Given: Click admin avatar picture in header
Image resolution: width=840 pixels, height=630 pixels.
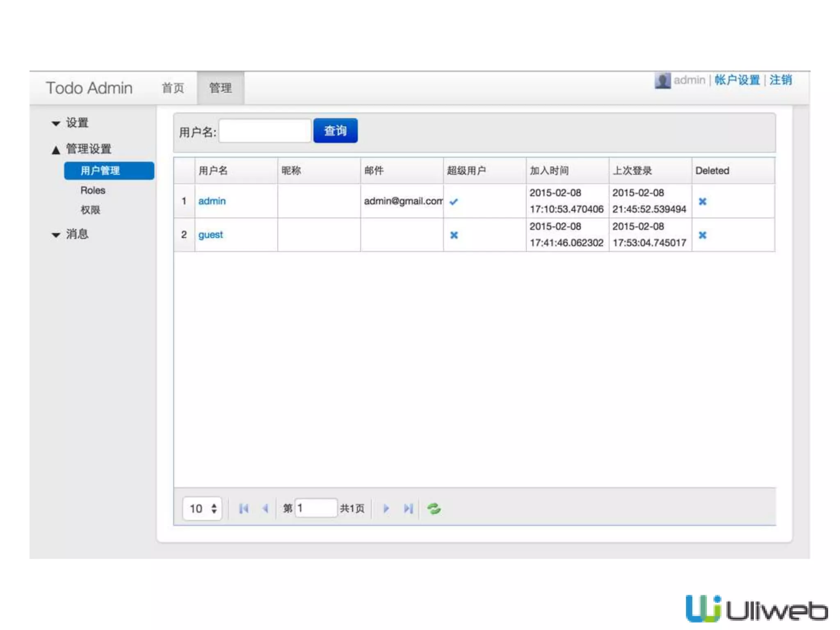Looking at the screenshot, I should point(662,80).
